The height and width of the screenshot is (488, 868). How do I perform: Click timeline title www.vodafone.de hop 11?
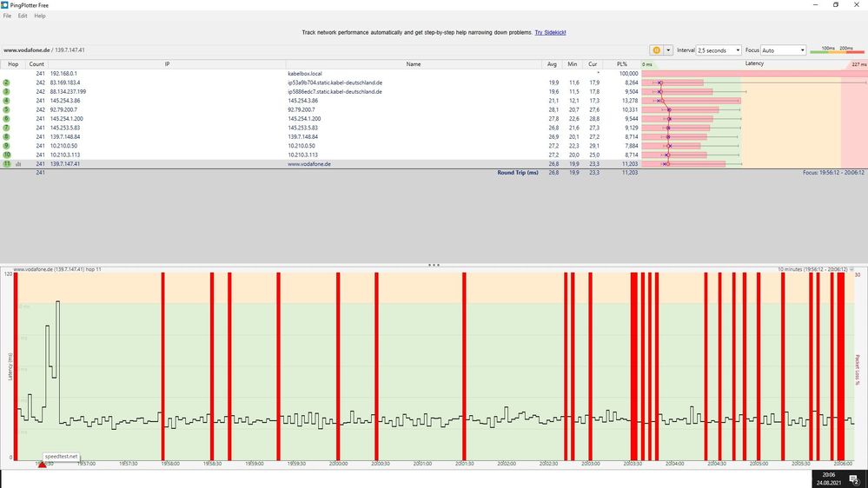57,269
